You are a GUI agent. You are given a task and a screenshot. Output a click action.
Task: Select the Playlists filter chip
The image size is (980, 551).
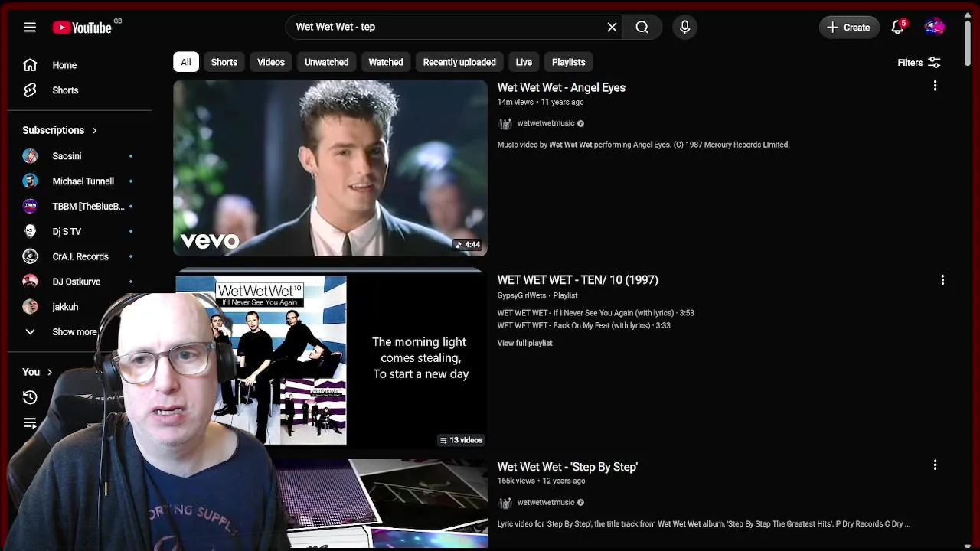coord(569,62)
